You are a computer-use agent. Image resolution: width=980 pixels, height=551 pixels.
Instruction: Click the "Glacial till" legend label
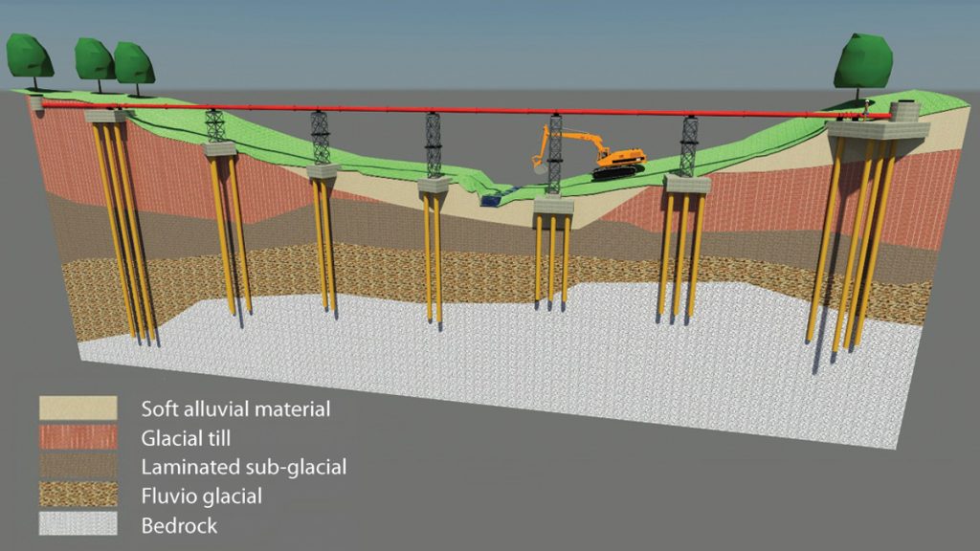(188, 438)
